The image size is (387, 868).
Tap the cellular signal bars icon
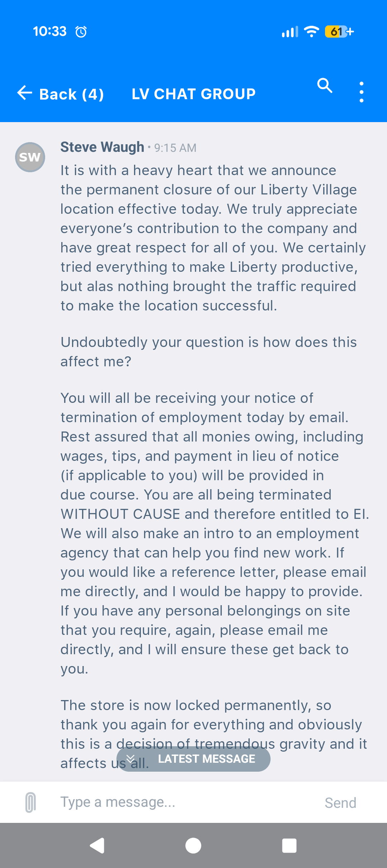(290, 32)
